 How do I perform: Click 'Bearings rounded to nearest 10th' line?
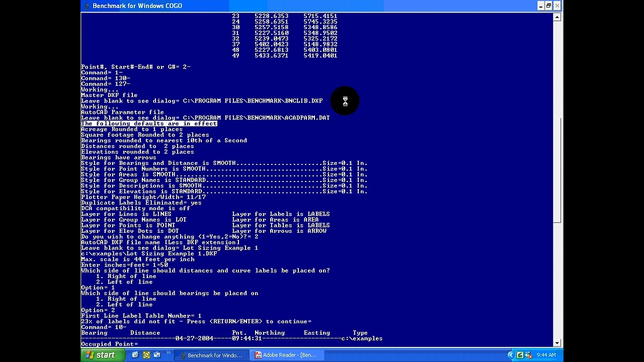click(164, 141)
